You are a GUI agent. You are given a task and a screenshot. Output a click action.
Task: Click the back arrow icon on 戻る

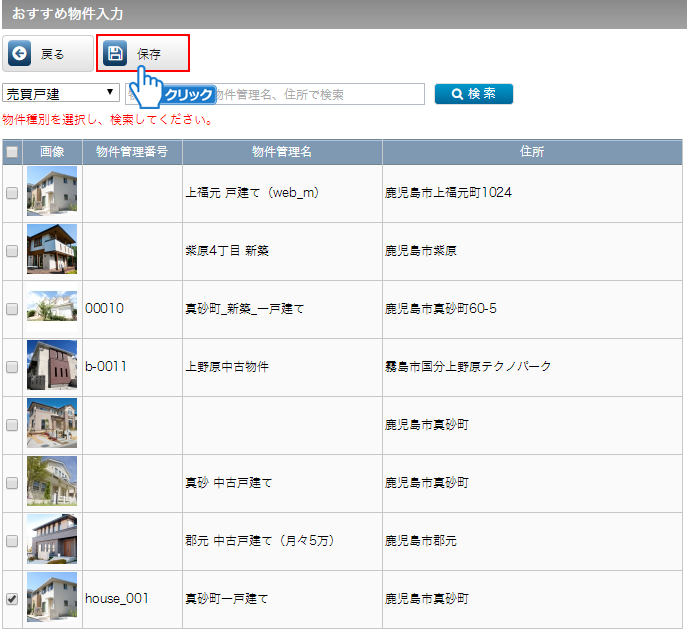(20, 54)
